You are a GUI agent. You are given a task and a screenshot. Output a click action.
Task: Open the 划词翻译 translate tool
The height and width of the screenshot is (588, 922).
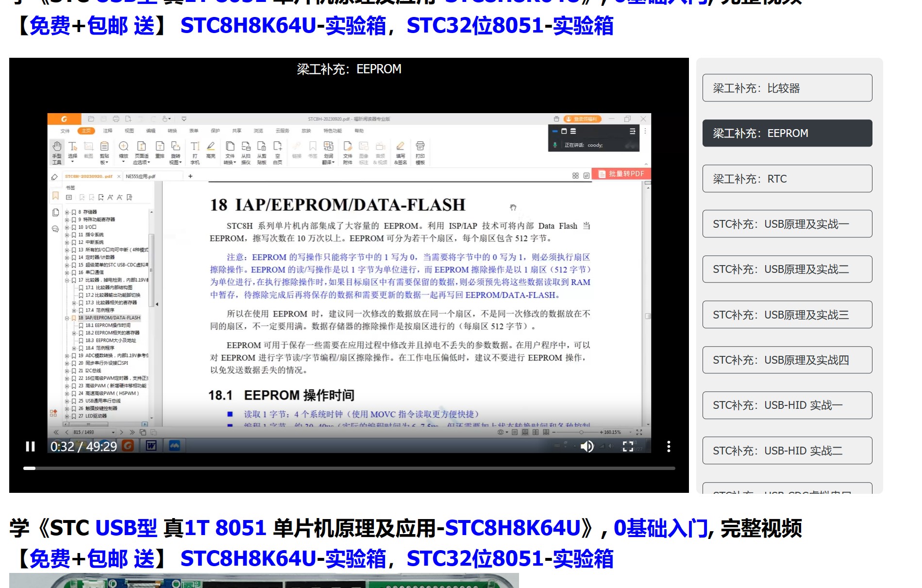click(329, 152)
